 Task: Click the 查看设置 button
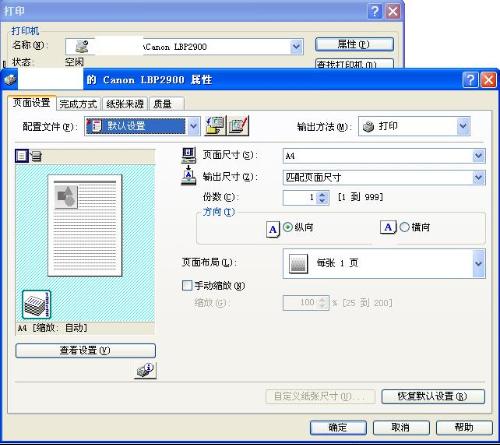coord(85,350)
